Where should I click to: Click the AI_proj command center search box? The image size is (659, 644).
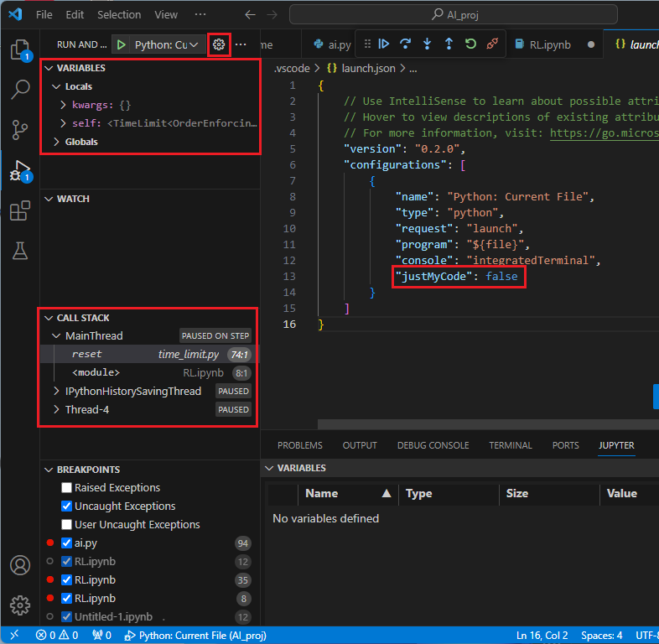[454, 15]
